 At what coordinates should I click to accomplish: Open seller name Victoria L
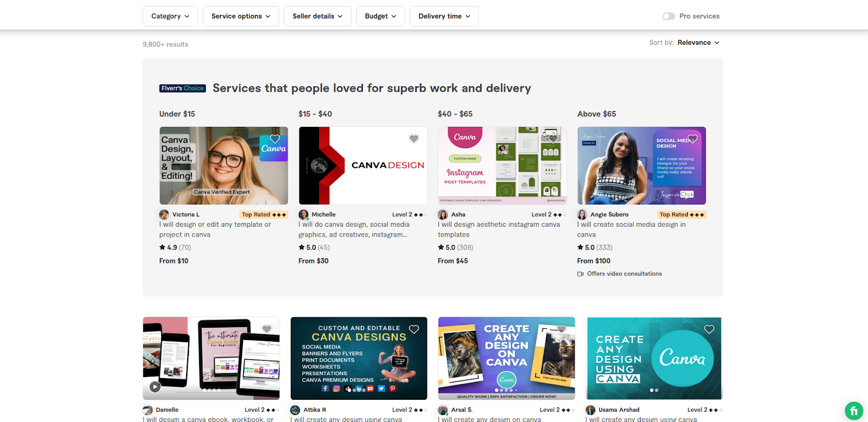click(186, 215)
